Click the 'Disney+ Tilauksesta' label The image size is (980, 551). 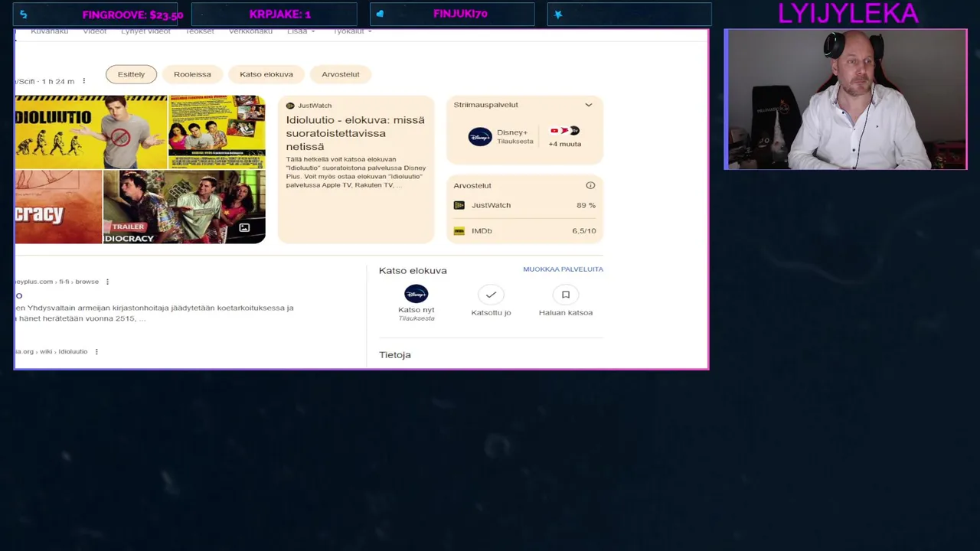click(514, 136)
